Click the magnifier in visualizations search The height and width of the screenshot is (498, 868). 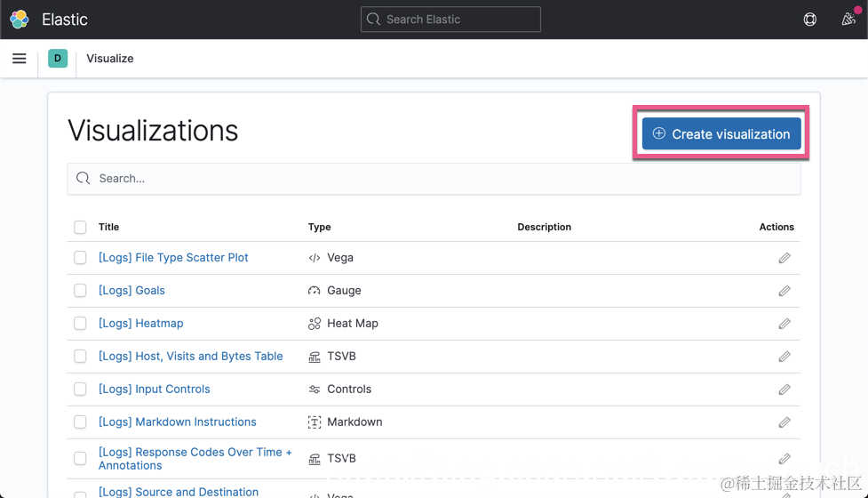(83, 178)
